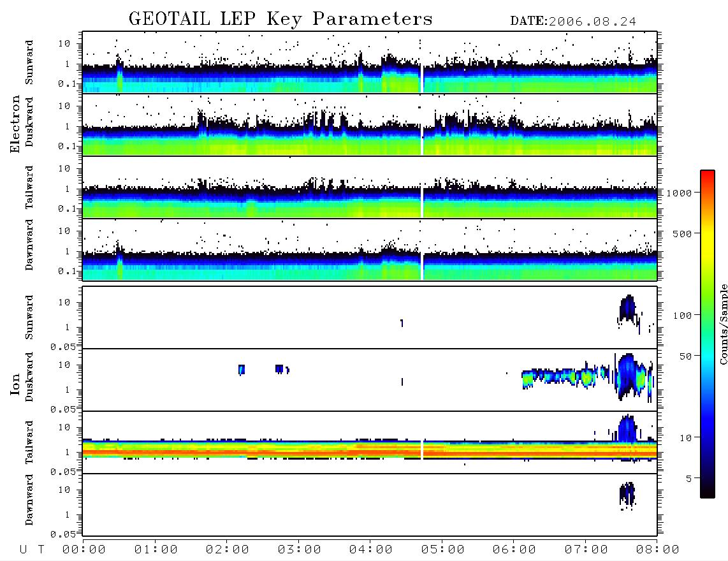Click the Ion Tailward panel label
Image resolution: width=728 pixels, height=561 pixels.
click(x=29, y=442)
